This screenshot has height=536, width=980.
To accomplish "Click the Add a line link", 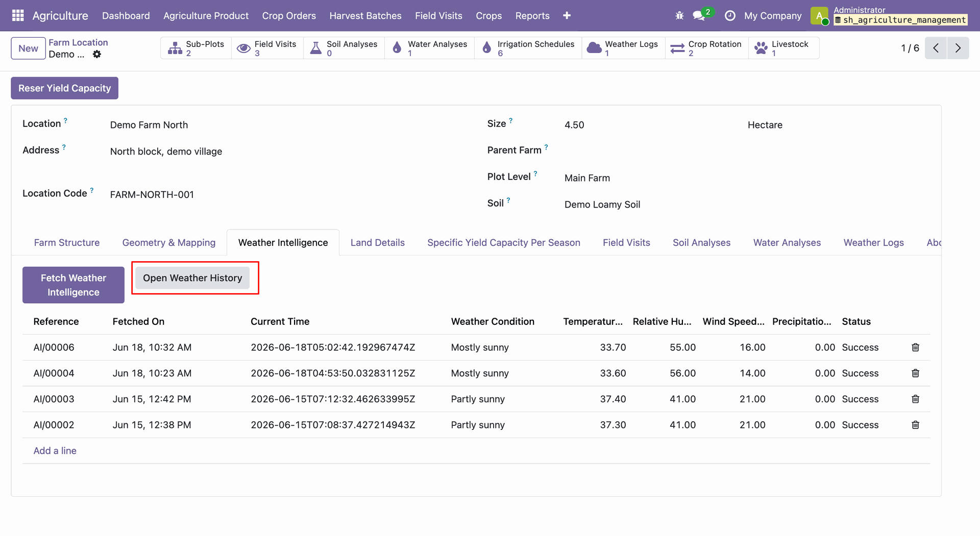I will 55,451.
